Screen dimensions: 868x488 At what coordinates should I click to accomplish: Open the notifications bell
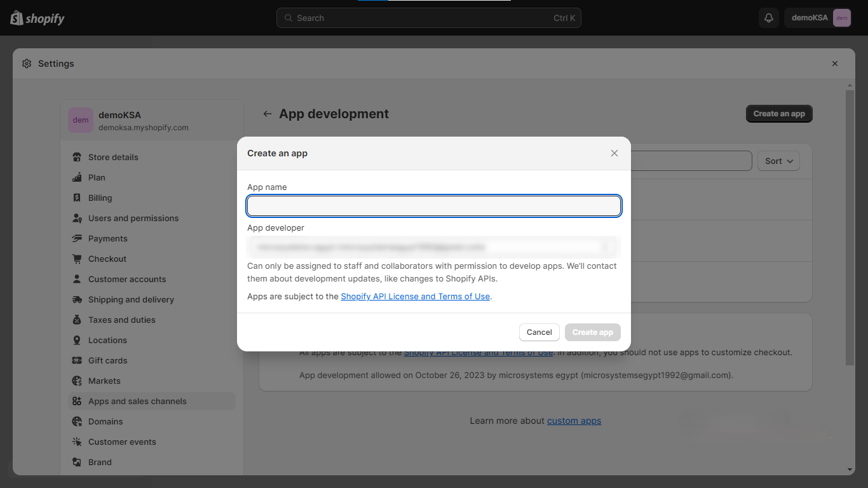tap(768, 18)
